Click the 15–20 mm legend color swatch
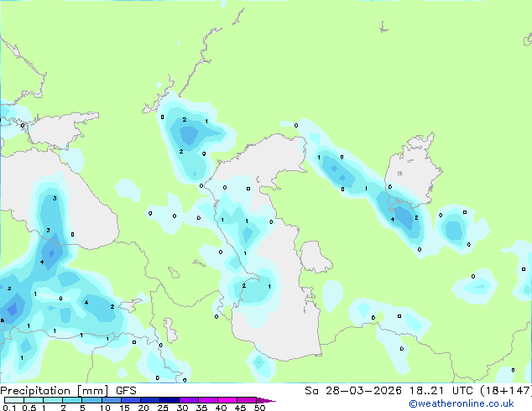 pos(131,400)
